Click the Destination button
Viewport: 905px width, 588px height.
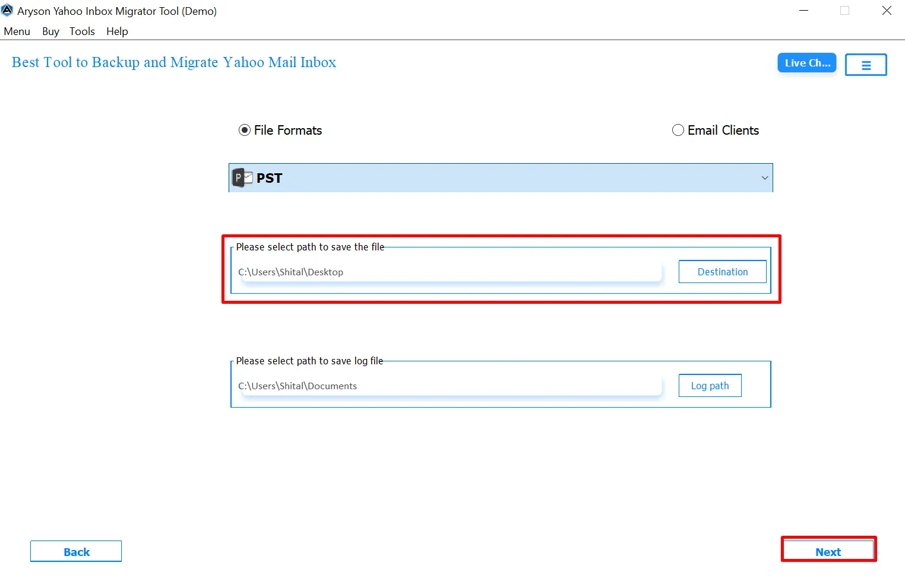723,272
